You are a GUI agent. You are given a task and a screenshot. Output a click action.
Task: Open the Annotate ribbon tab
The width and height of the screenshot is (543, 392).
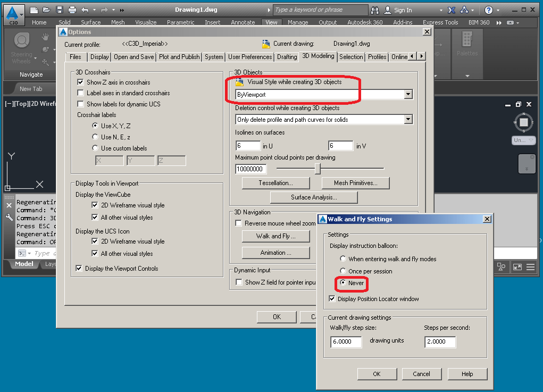tap(243, 22)
